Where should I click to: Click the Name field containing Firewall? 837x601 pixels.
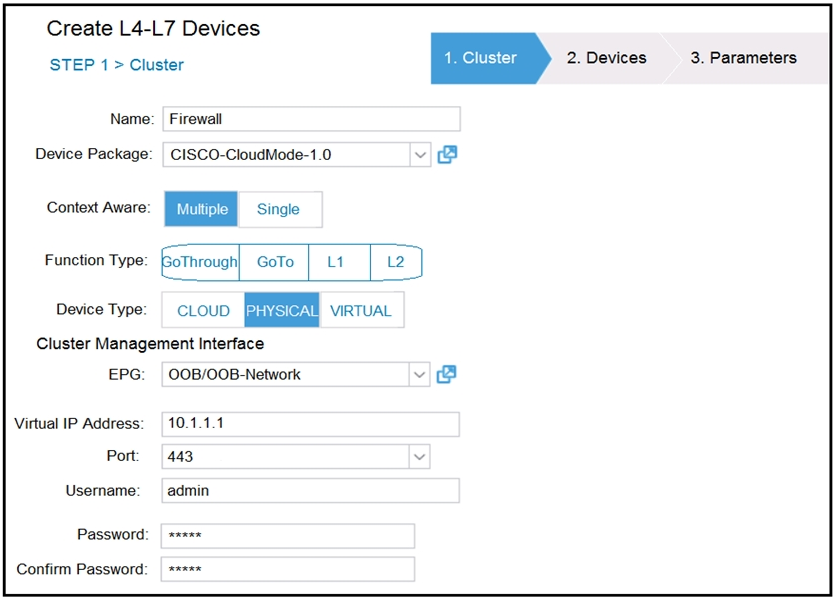(310, 119)
